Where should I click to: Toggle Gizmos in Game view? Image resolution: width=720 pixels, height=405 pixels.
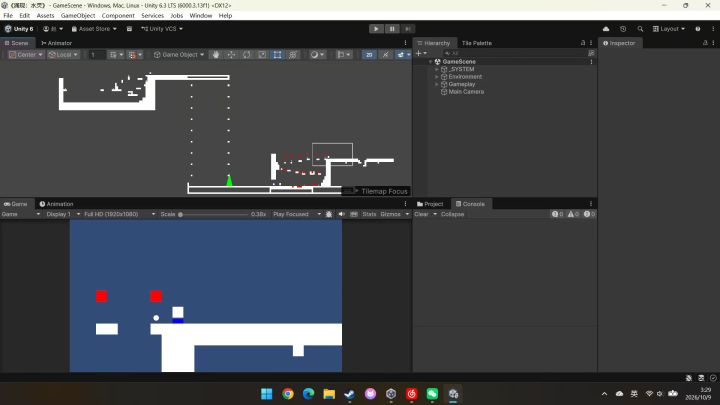tap(390, 214)
